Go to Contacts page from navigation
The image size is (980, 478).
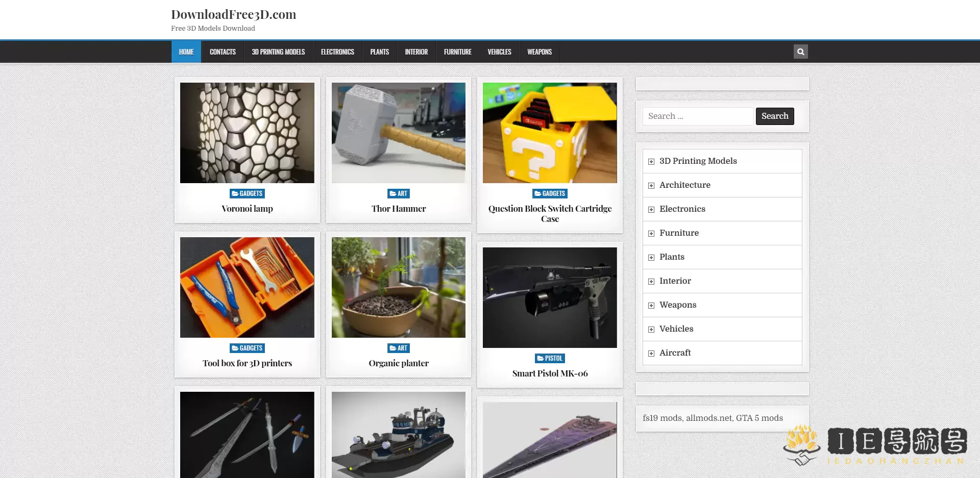coord(223,52)
